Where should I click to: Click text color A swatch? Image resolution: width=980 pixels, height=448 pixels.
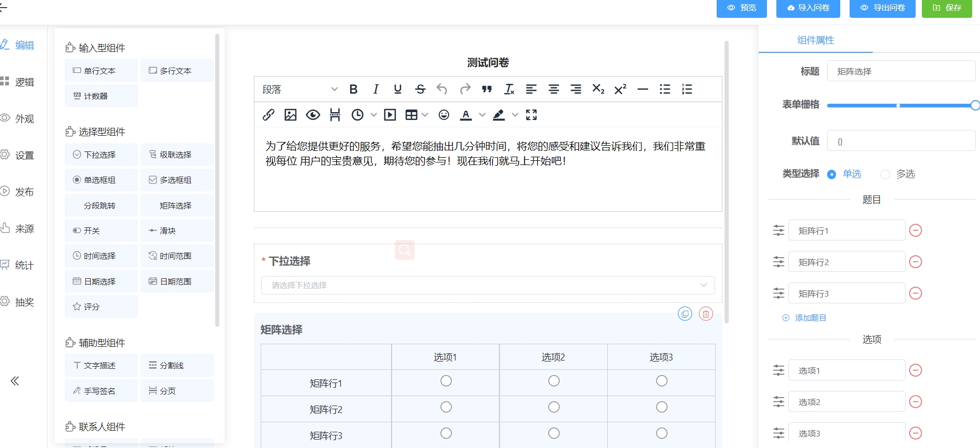coord(466,115)
